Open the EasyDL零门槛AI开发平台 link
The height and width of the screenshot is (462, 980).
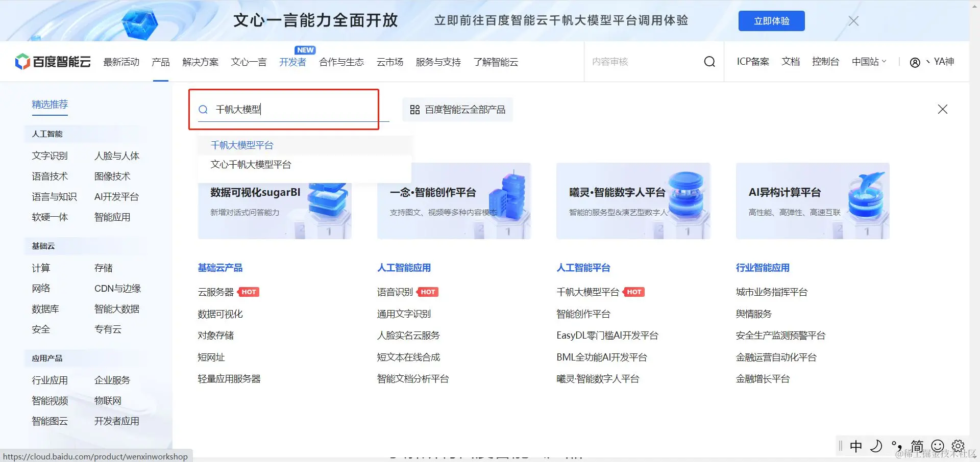pyautogui.click(x=607, y=336)
